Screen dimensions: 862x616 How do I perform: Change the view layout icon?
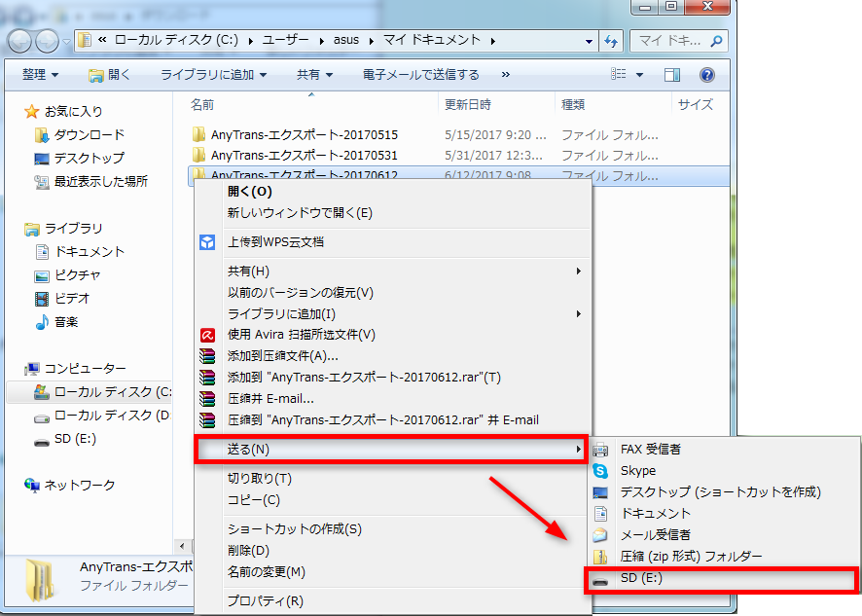(x=619, y=74)
